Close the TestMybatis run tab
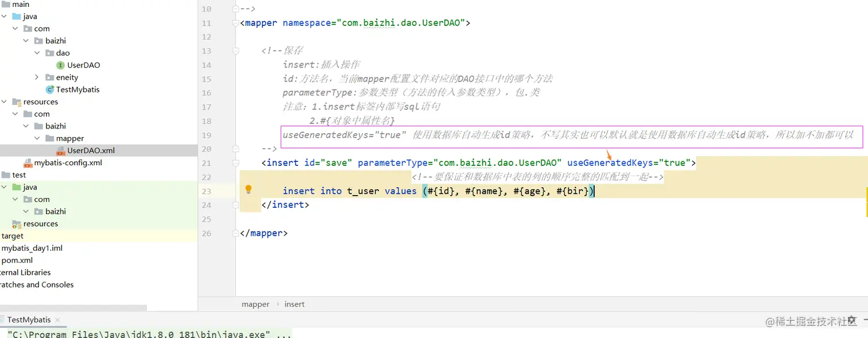Image resolution: width=868 pixels, height=338 pixels. click(58, 320)
